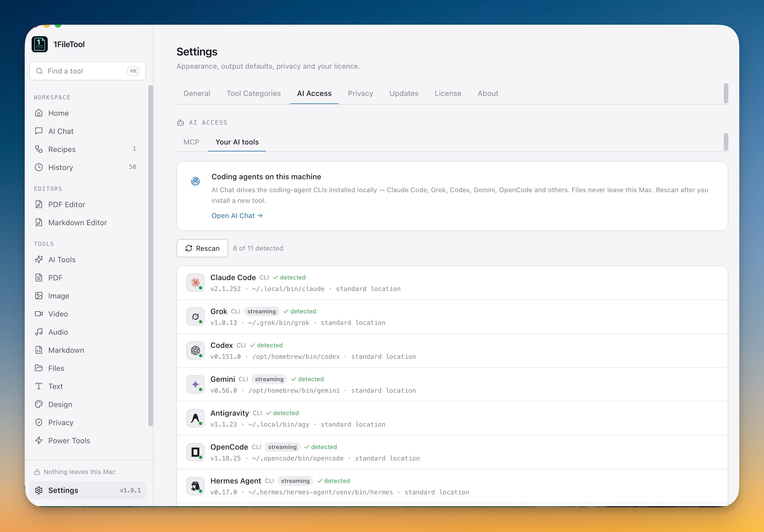764x532 pixels.
Task: Open Home in the workspace sidebar
Action: tap(87, 113)
